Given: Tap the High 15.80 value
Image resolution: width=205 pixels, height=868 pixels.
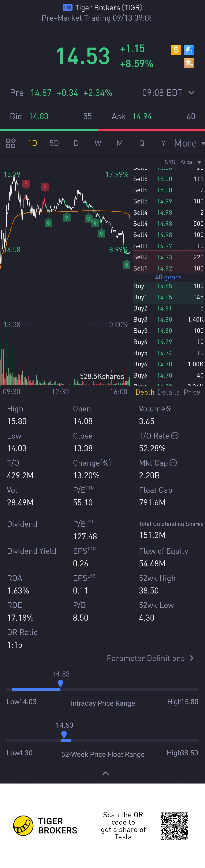Looking at the screenshot, I should pos(17,421).
